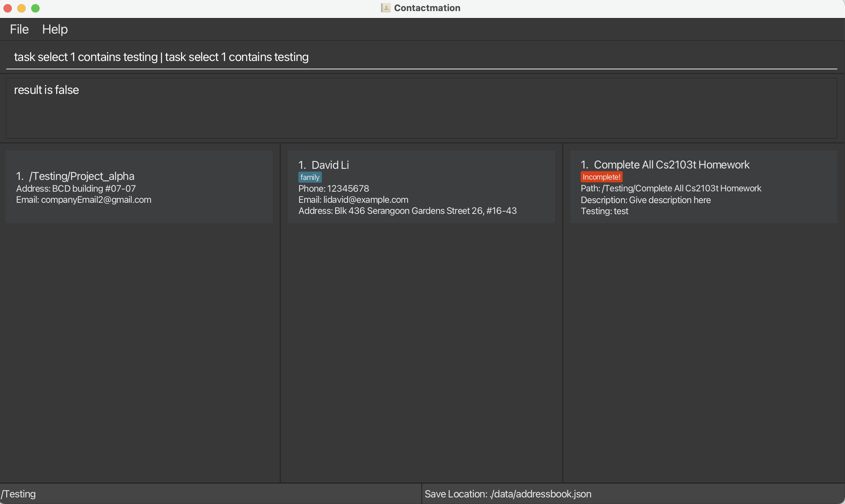Click the result display box
Screen dimensions: 845x504
[x=421, y=108]
